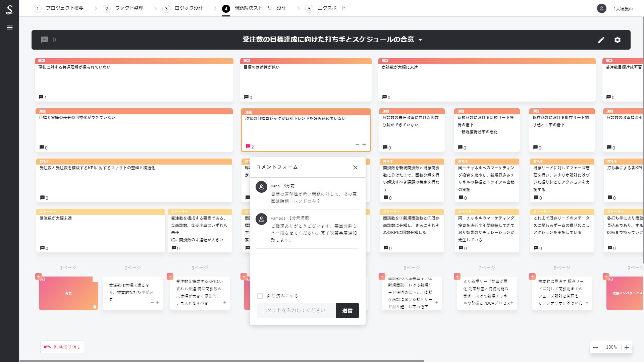Click 削除取り消し undo button
644x362 pixels.
[62, 347]
